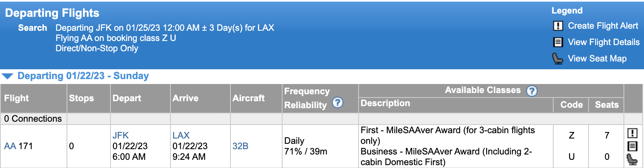
Task: Click the View Seat Map legend icon
Action: pos(558,59)
